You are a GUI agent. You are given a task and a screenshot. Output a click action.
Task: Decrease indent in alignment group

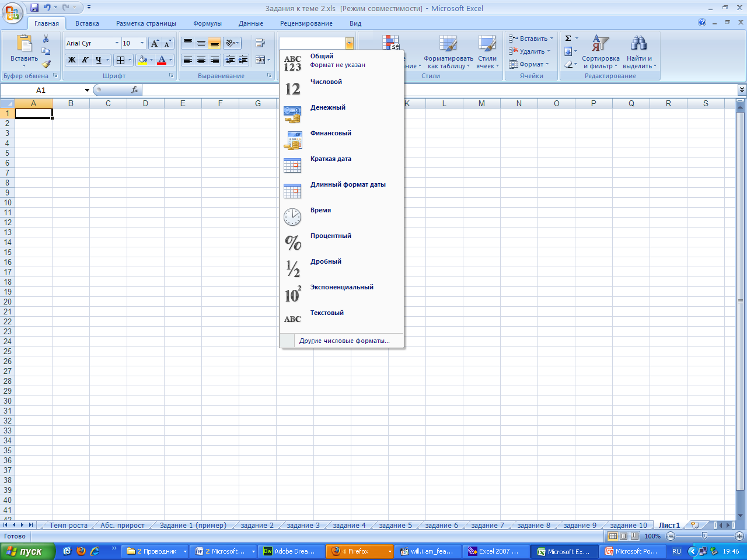tap(230, 60)
